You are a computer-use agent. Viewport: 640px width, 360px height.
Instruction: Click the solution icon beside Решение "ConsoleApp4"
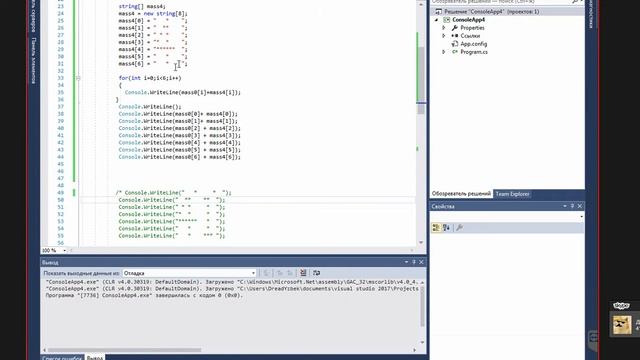438,11
